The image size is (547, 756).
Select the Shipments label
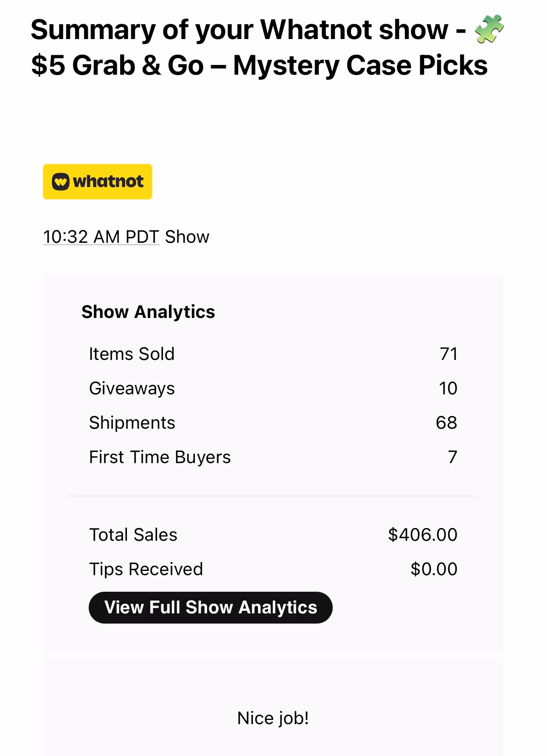[132, 423]
